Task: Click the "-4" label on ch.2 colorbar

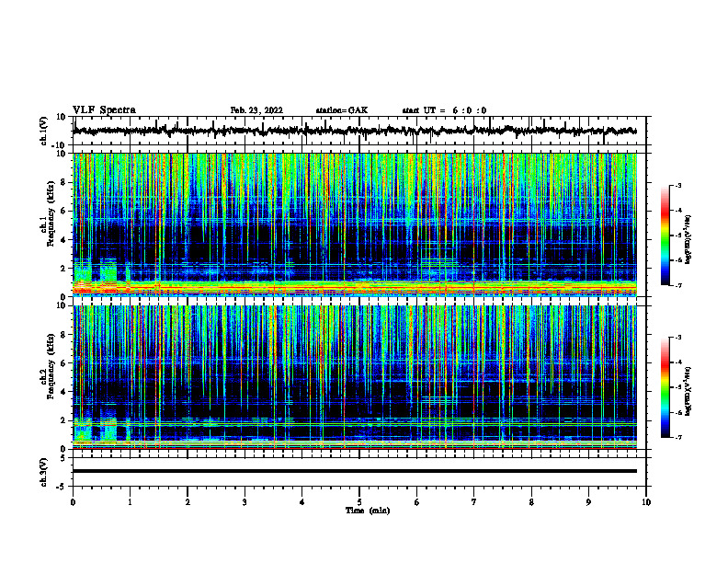Action: click(678, 362)
